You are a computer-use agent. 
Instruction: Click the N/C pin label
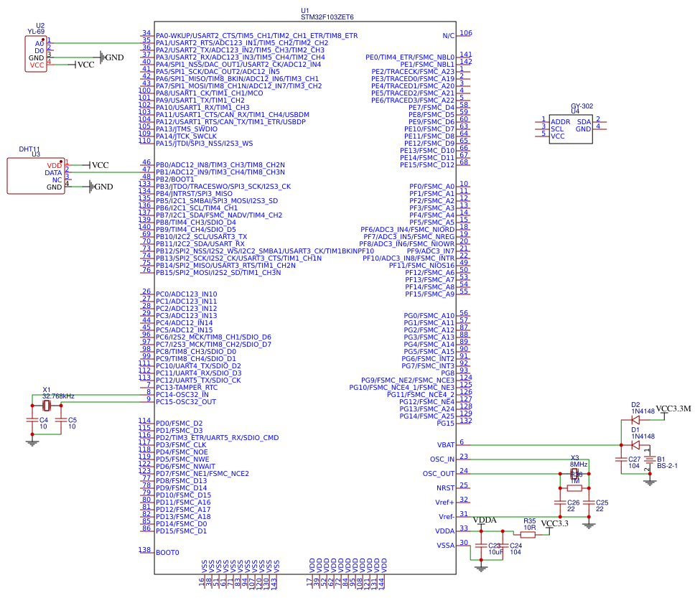pyautogui.click(x=448, y=36)
